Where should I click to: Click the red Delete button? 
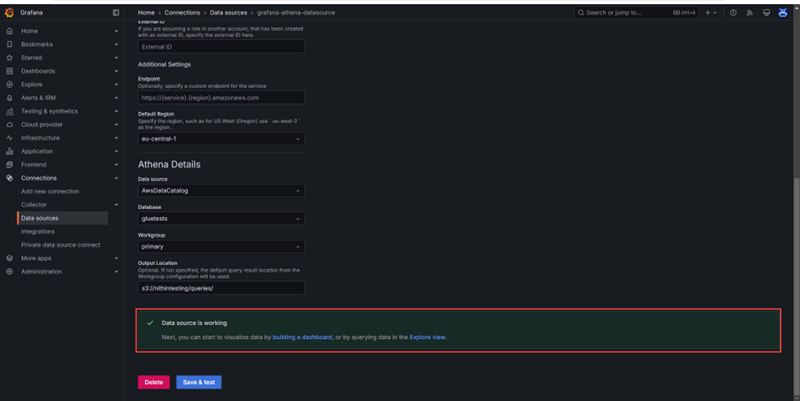(153, 382)
